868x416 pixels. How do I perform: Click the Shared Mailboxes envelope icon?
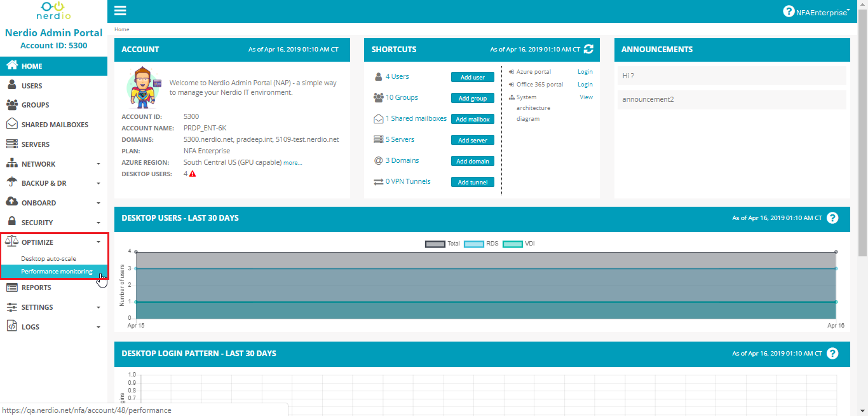point(11,125)
